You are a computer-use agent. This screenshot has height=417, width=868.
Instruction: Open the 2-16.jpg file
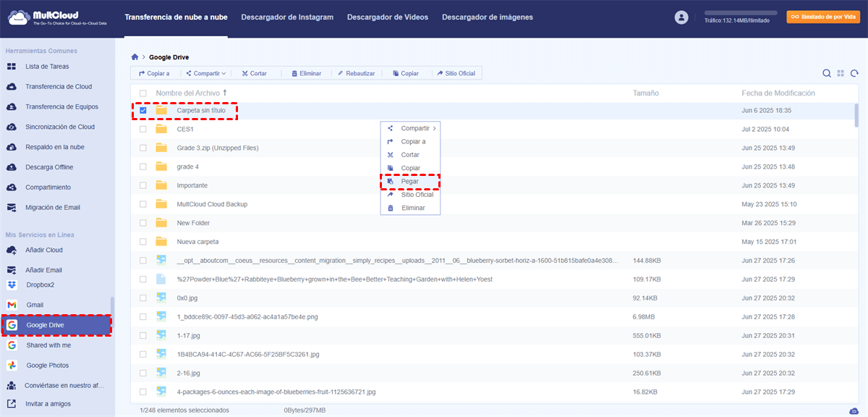(189, 374)
